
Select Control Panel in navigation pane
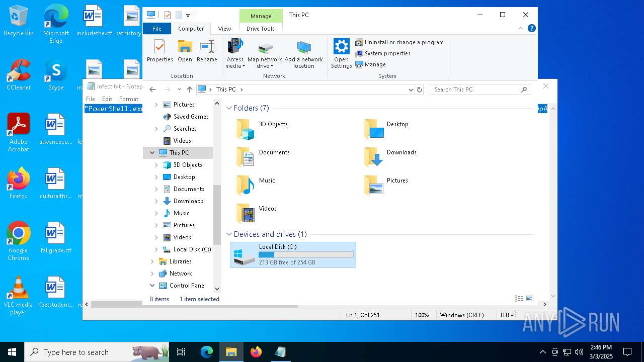pos(182,286)
